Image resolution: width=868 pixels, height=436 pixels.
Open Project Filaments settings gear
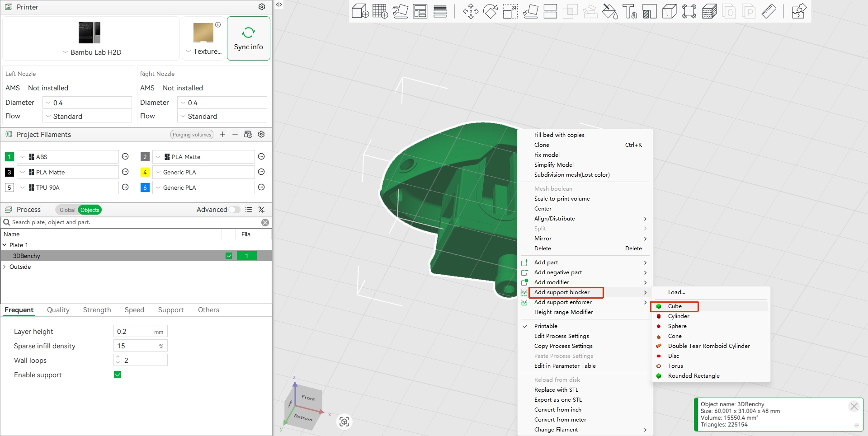point(261,134)
